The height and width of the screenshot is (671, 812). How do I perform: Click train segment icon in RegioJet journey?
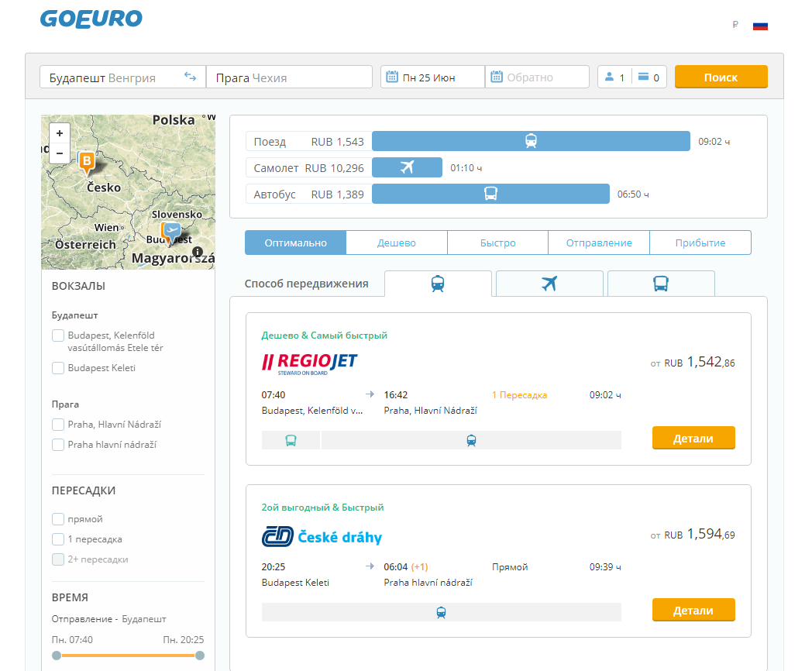coord(471,441)
